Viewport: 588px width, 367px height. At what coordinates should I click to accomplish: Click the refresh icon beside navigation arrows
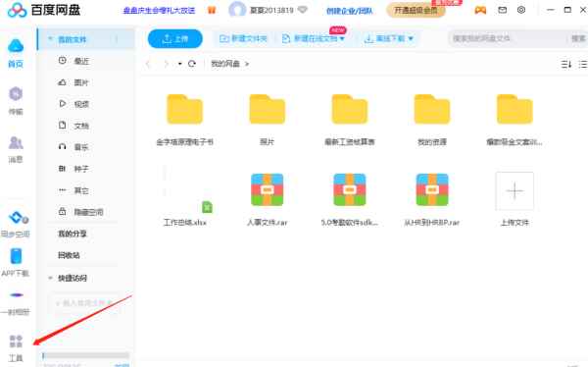192,64
